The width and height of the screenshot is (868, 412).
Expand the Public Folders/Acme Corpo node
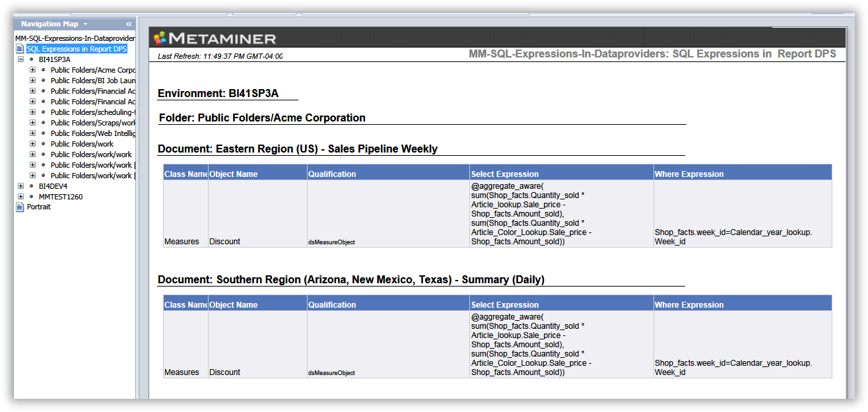(32, 69)
